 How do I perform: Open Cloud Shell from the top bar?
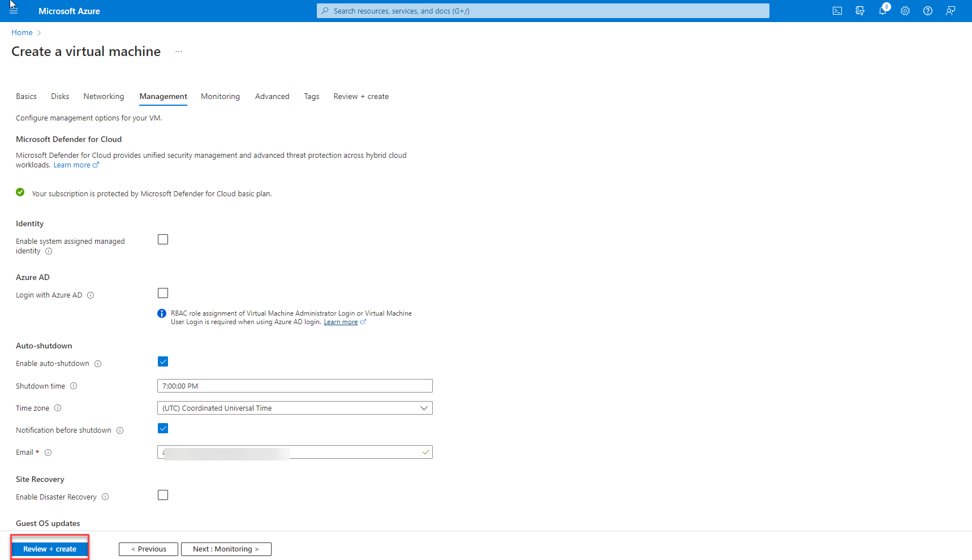pos(837,11)
